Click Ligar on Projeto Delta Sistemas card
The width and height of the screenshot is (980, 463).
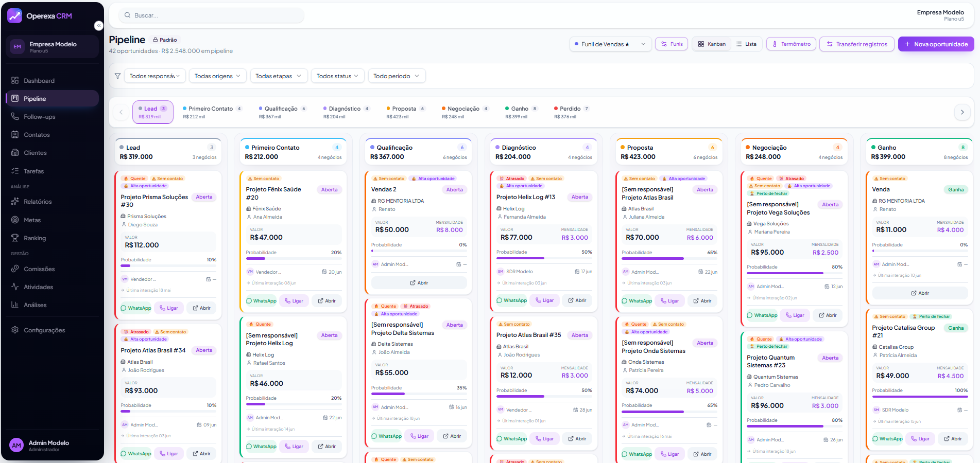(419, 436)
